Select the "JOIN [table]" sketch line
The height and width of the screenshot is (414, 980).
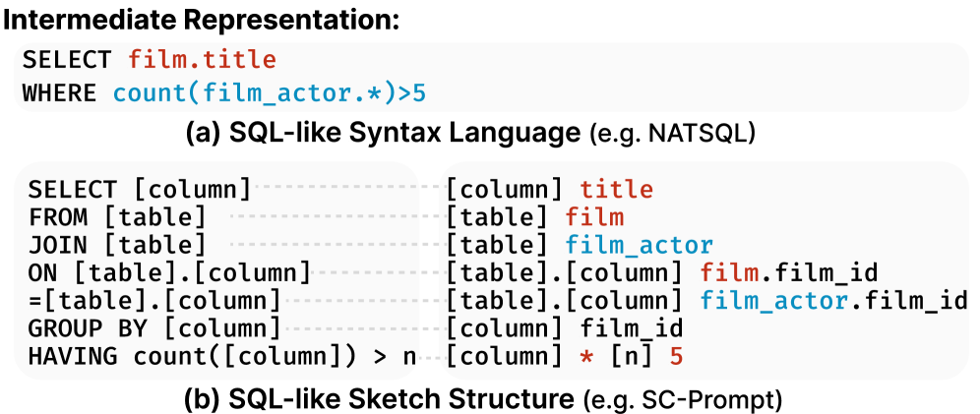coord(117,244)
